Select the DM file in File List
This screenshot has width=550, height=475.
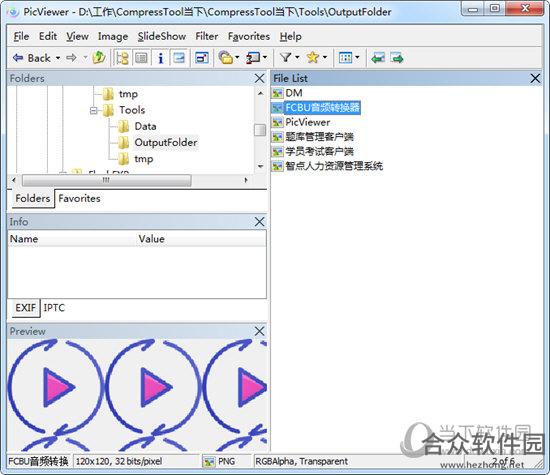294,93
